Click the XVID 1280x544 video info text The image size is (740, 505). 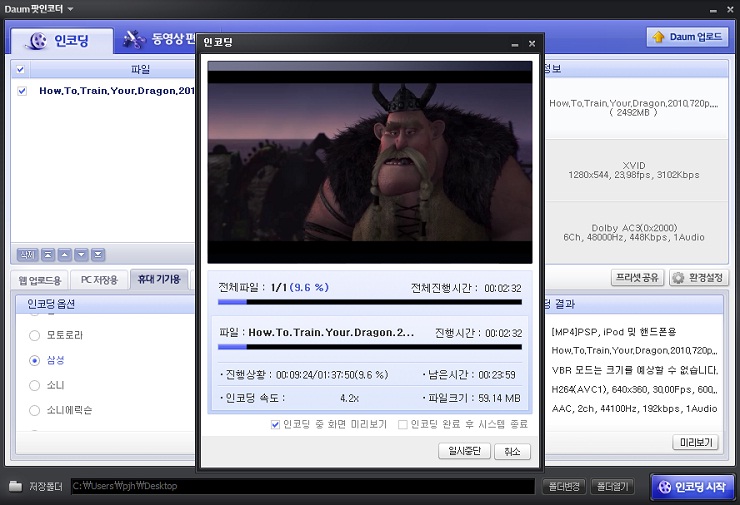point(634,170)
